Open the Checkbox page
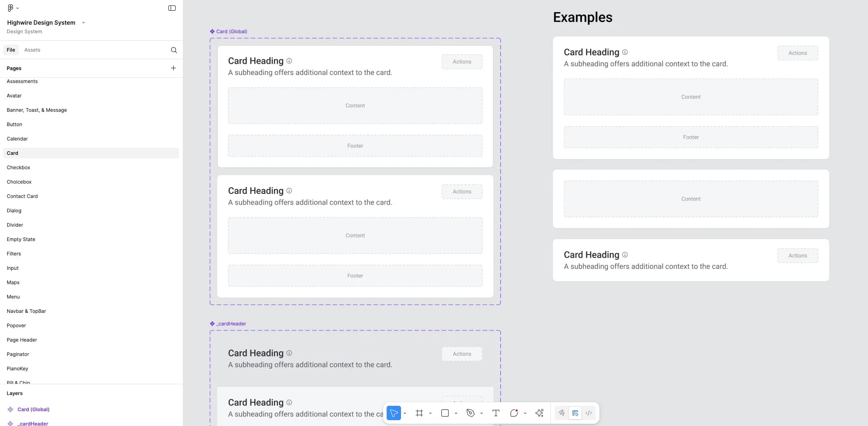This screenshot has height=426, width=868. coord(91,167)
